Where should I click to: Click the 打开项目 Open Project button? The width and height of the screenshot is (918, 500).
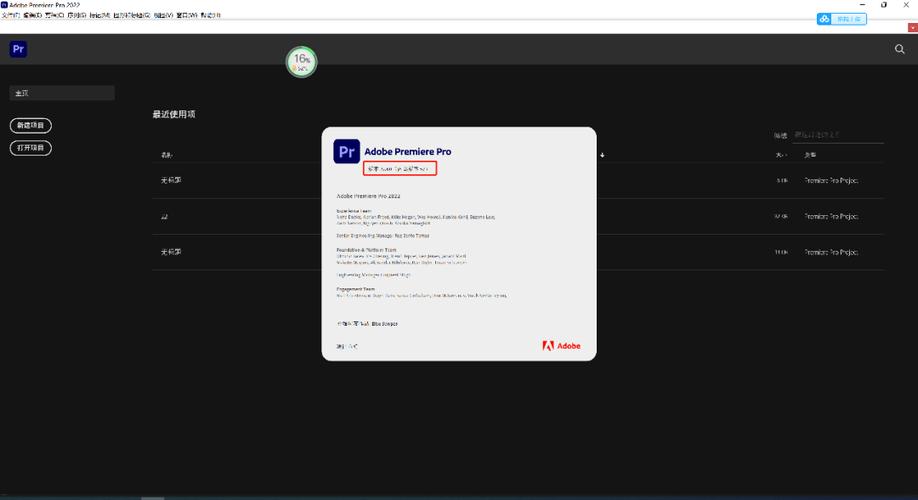coord(30,148)
